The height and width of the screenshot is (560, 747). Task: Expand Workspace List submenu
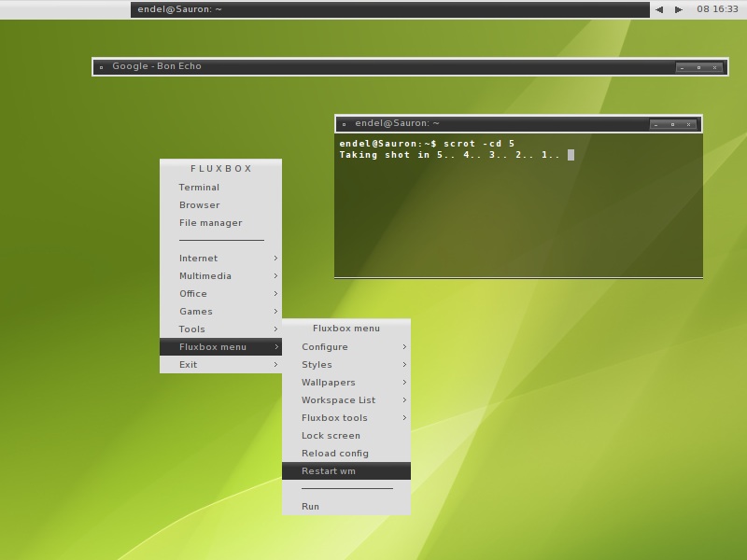coord(346,400)
